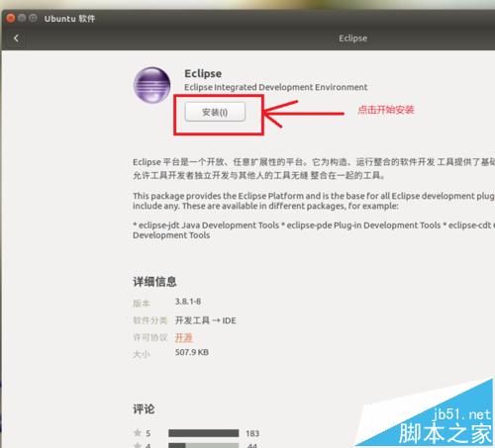This screenshot has height=448, width=495.
Task: Click the star icon beside rating 5
Action: 138,432
